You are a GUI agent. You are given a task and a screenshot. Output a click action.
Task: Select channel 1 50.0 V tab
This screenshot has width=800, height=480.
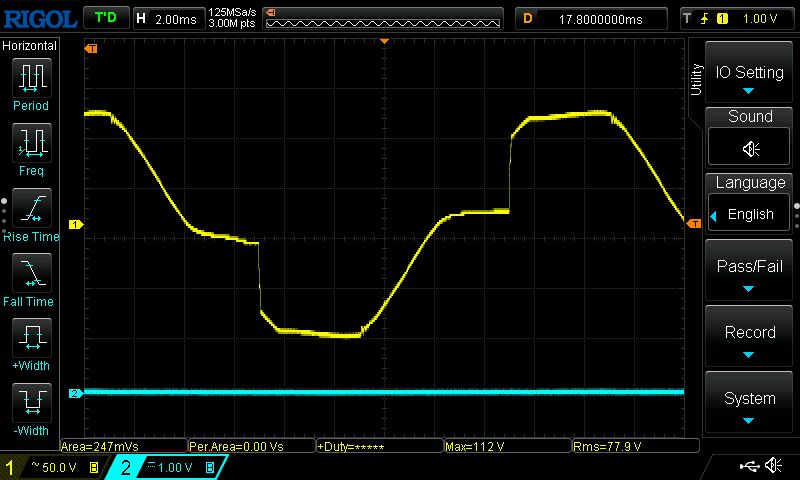53,467
